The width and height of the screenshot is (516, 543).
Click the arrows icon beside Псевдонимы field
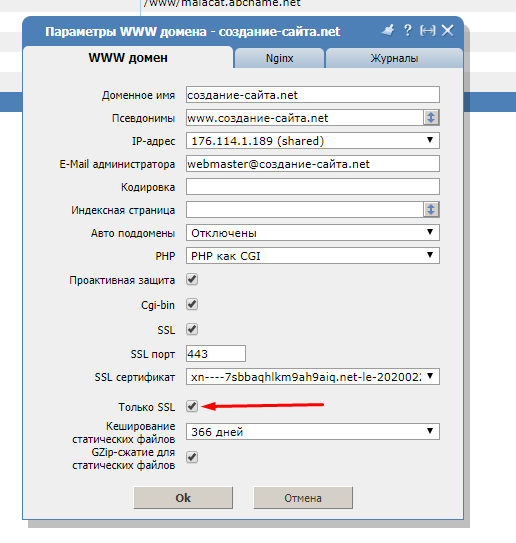coord(431,118)
